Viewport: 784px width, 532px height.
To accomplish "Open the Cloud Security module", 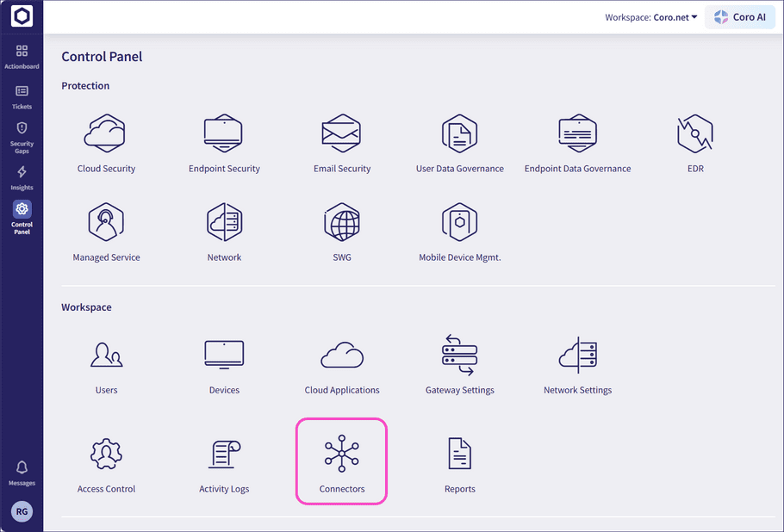I will point(106,135).
